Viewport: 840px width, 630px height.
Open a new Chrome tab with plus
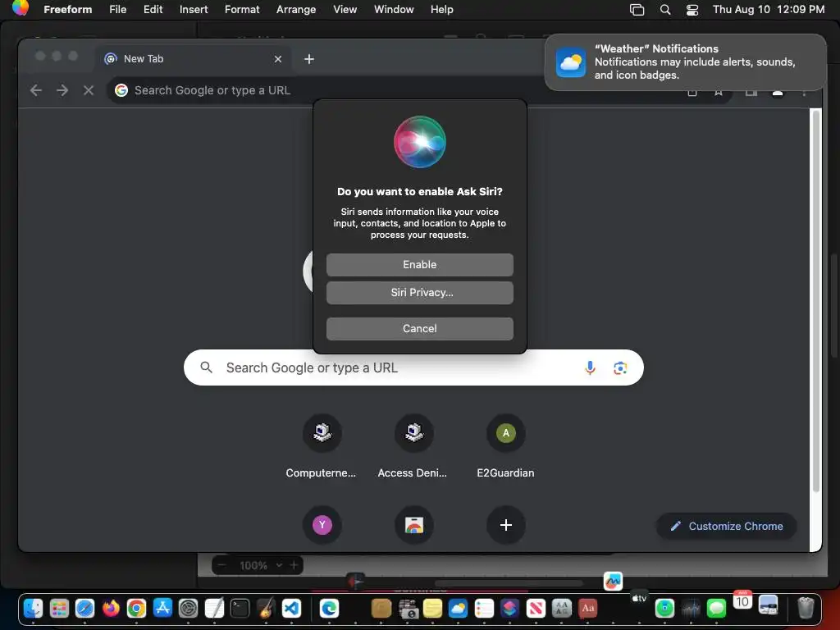click(x=309, y=59)
